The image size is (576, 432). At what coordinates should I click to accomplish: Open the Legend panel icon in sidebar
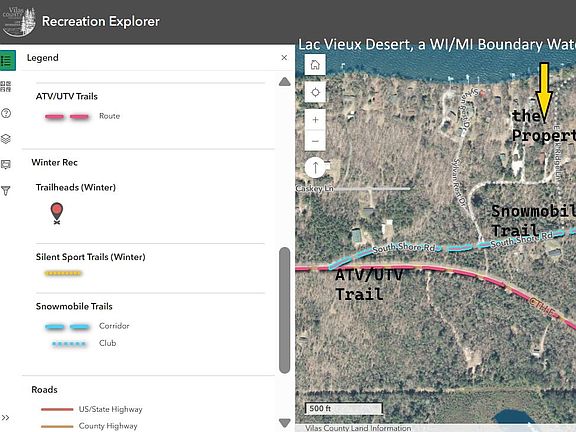point(7,60)
